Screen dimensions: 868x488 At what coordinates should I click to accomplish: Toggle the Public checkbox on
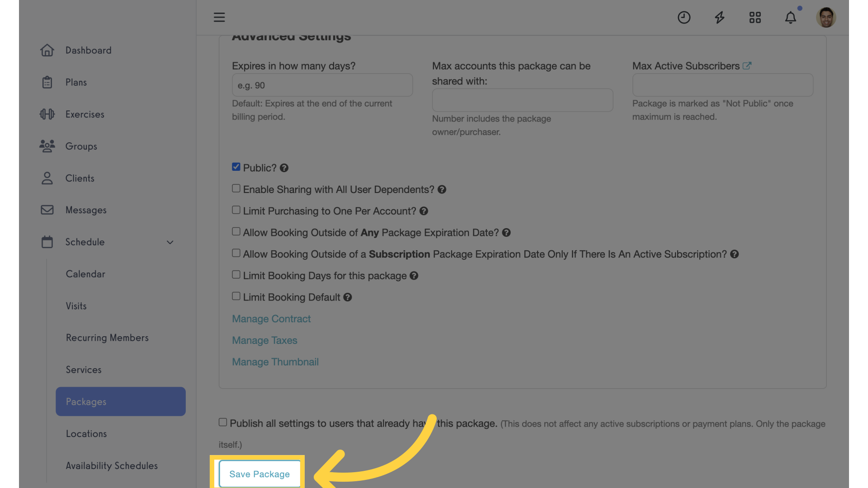click(x=236, y=167)
